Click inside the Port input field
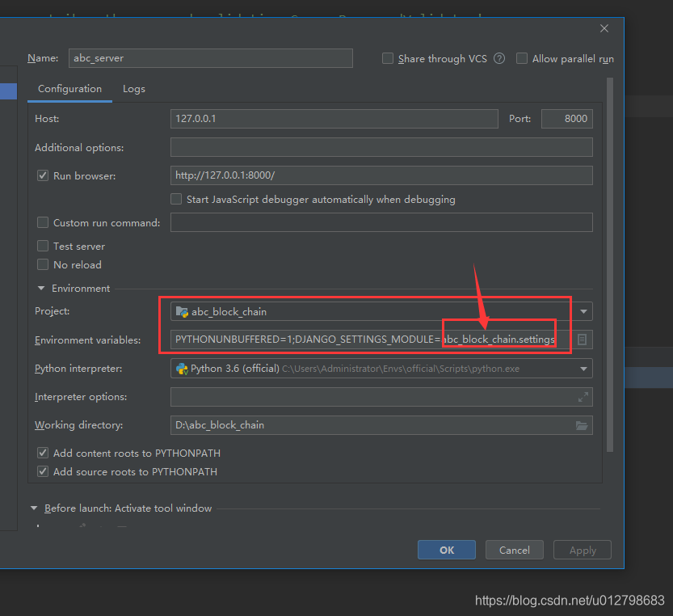The width and height of the screenshot is (673, 616). pos(566,118)
